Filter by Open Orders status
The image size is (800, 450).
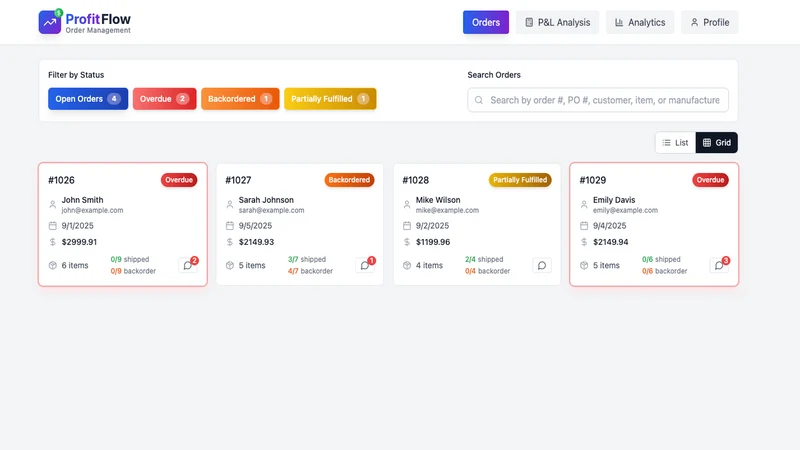point(88,99)
